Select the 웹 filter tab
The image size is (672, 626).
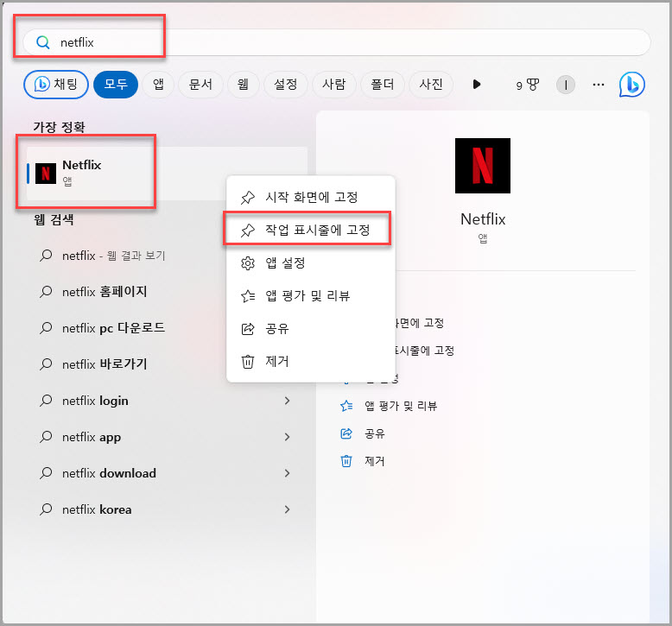243,85
